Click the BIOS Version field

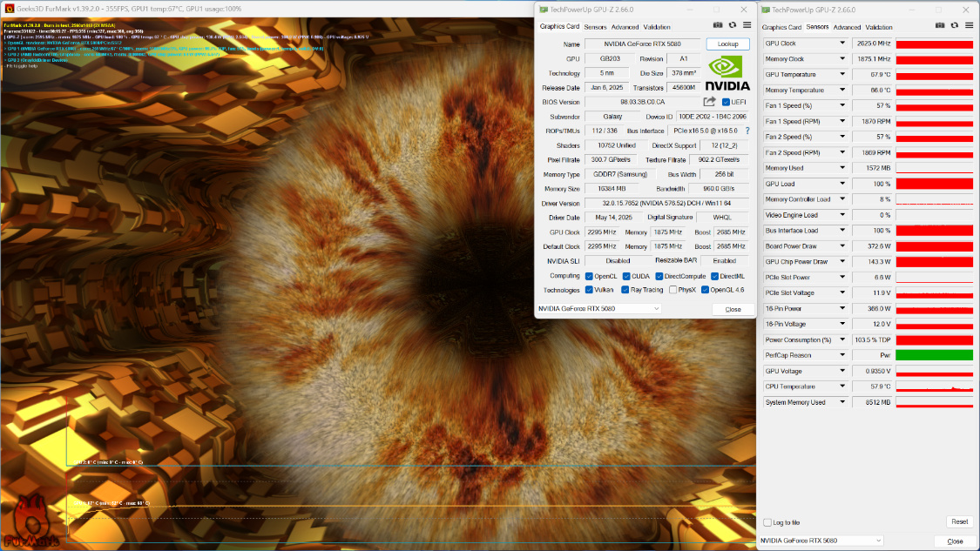point(643,102)
